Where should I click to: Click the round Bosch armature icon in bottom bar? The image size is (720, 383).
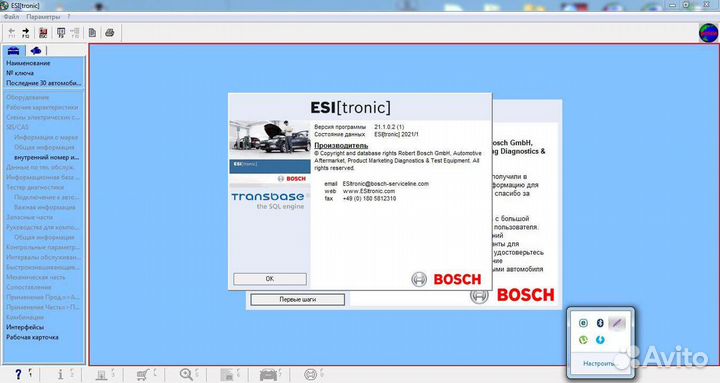(x=311, y=375)
